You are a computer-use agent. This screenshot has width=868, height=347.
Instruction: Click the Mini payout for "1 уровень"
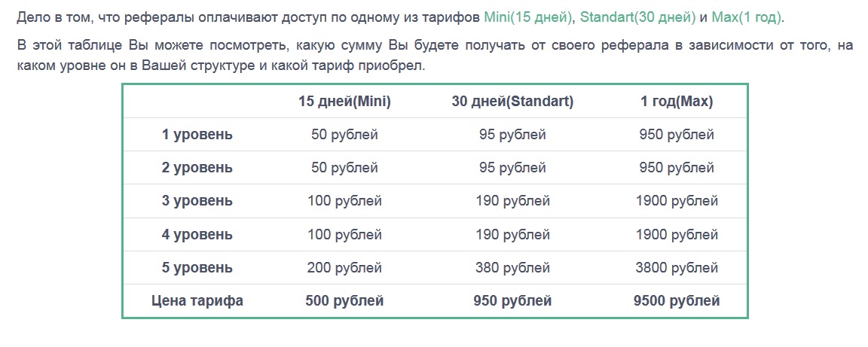click(344, 135)
